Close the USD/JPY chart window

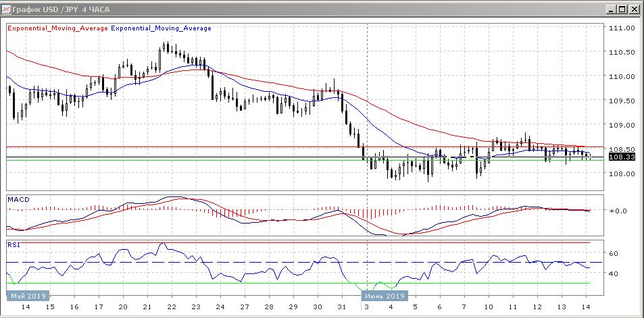pos(635,9)
